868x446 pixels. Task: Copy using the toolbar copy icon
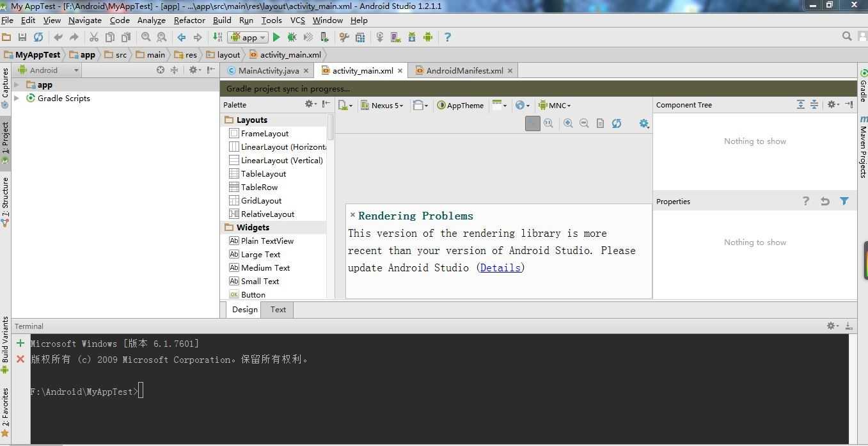point(110,37)
